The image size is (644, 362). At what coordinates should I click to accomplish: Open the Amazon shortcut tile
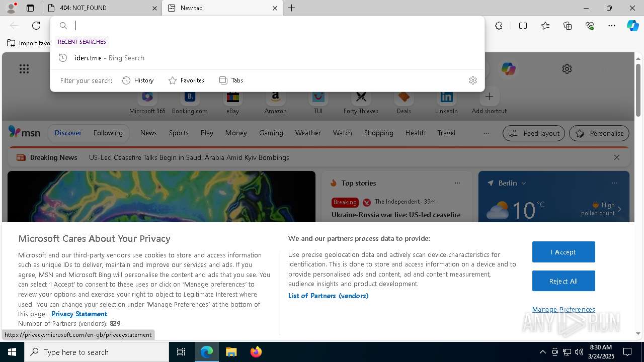click(x=275, y=102)
